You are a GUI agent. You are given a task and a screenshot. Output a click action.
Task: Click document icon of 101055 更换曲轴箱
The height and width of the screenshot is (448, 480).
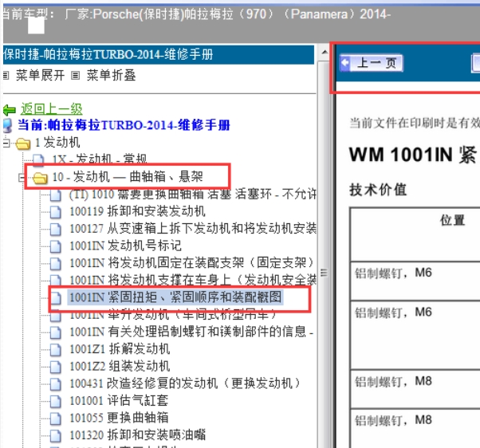coord(55,418)
